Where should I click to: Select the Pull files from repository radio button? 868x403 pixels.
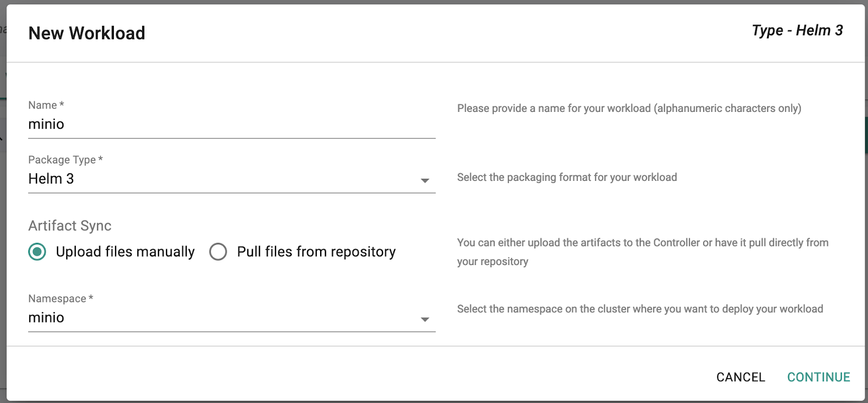(218, 252)
